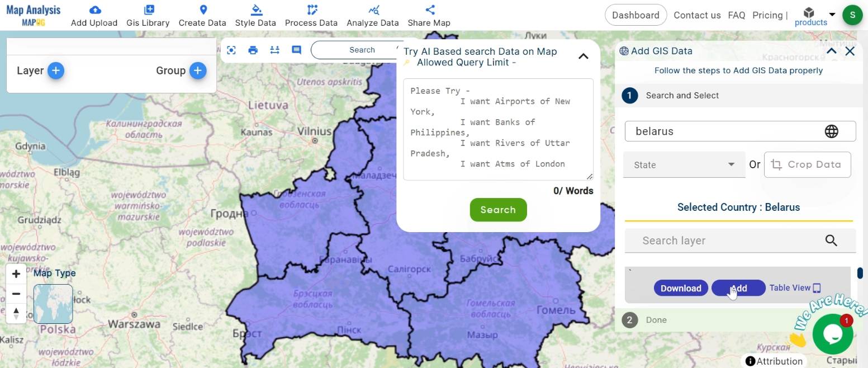Add a new layer with plus button
Viewport: 868px width, 368px height.
pyautogui.click(x=55, y=70)
